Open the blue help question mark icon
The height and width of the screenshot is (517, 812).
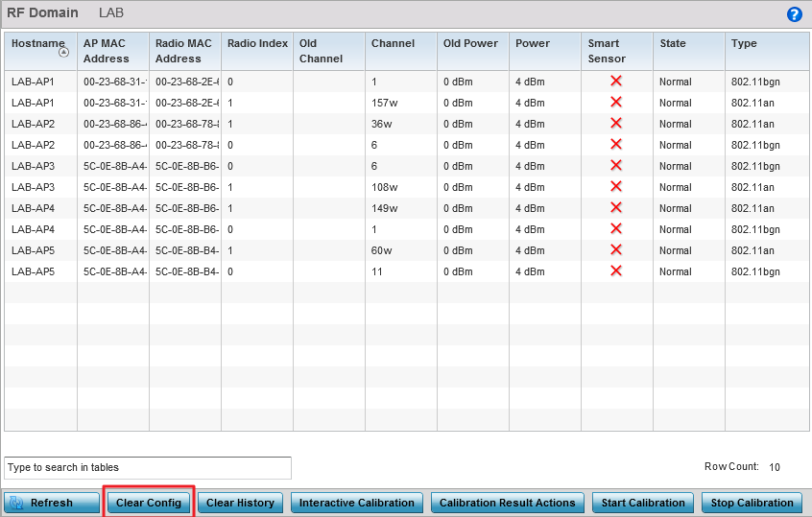click(x=794, y=14)
